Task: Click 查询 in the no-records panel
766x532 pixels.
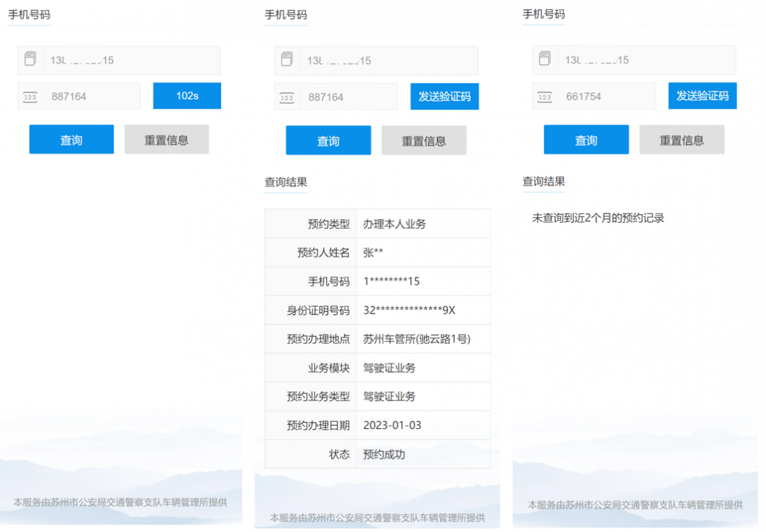Action: click(586, 139)
